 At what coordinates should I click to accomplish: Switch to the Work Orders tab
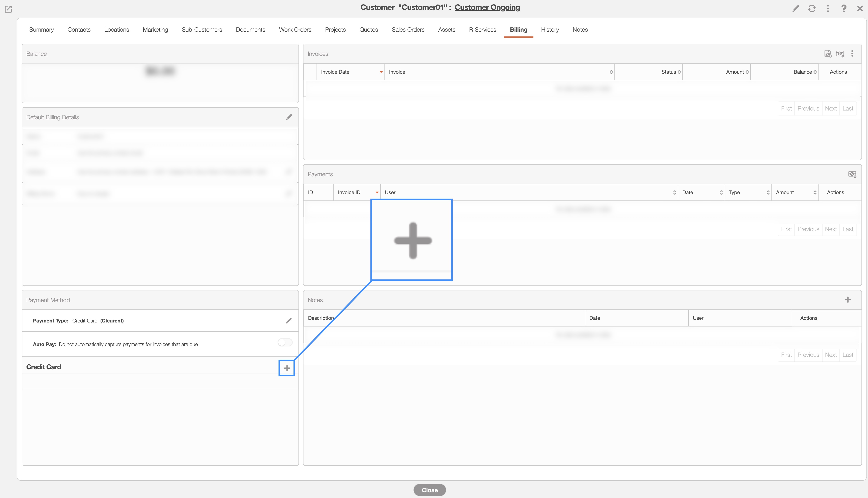(295, 30)
